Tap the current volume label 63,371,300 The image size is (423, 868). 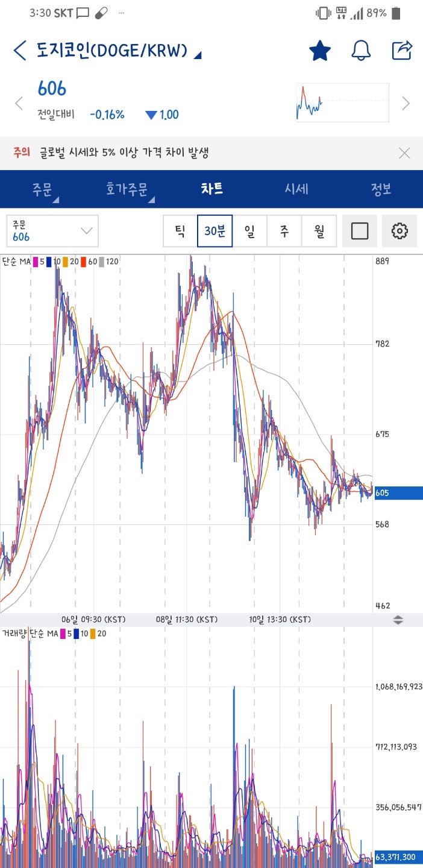(x=398, y=857)
